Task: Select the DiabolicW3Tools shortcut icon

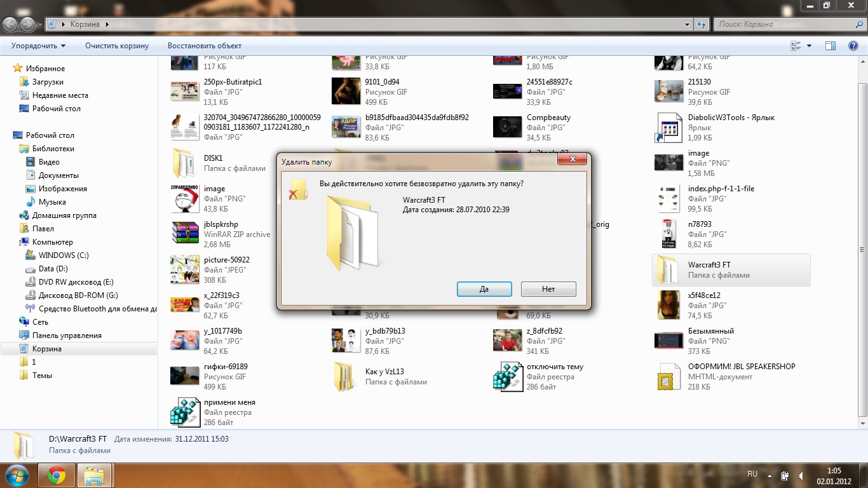Action: [668, 127]
